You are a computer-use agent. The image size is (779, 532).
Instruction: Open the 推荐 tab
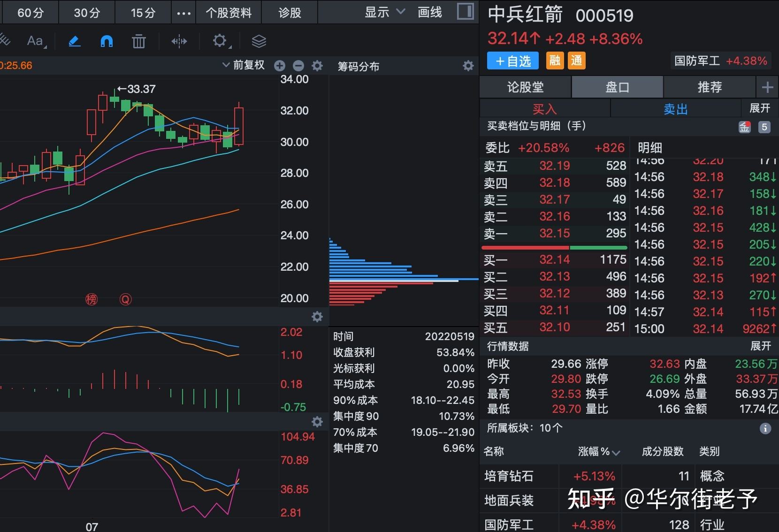[x=710, y=87]
